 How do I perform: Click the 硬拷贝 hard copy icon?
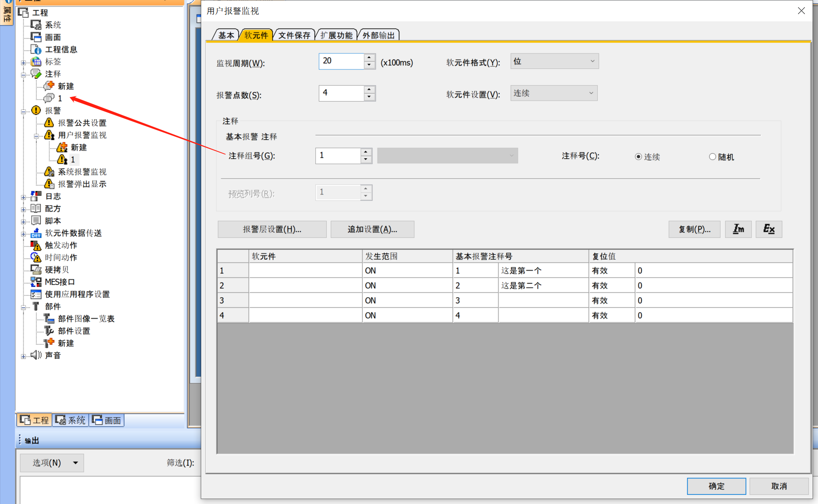[x=36, y=270]
